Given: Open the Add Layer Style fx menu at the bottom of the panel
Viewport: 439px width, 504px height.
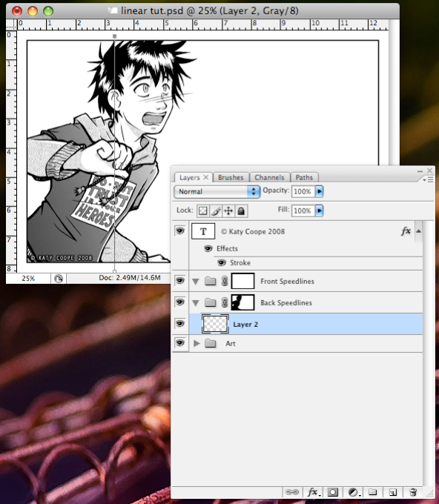Looking at the screenshot, I should click(313, 492).
